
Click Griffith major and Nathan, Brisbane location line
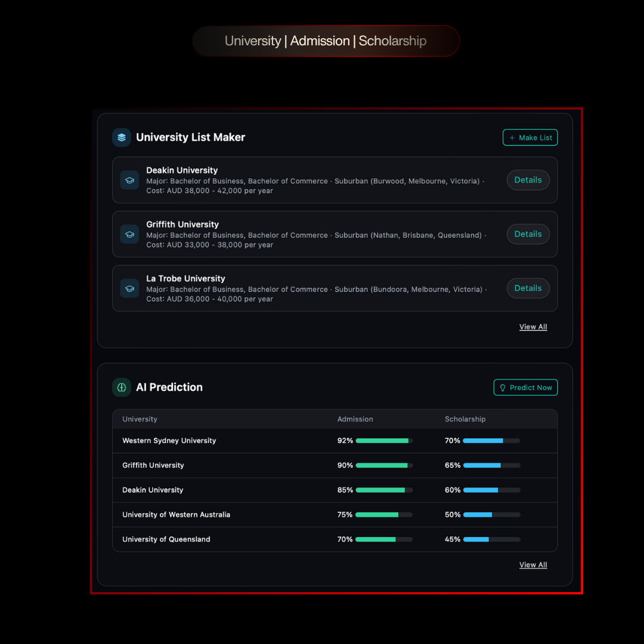pyautogui.click(x=316, y=236)
